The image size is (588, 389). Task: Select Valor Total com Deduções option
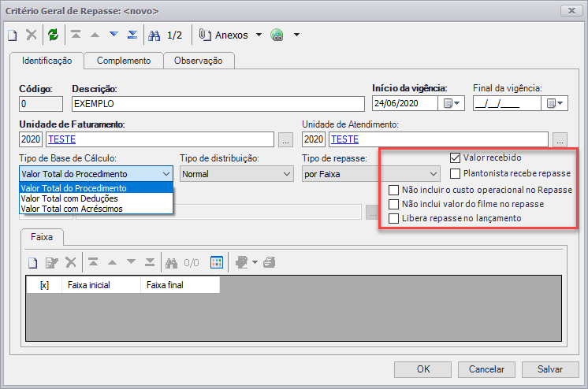click(96, 198)
